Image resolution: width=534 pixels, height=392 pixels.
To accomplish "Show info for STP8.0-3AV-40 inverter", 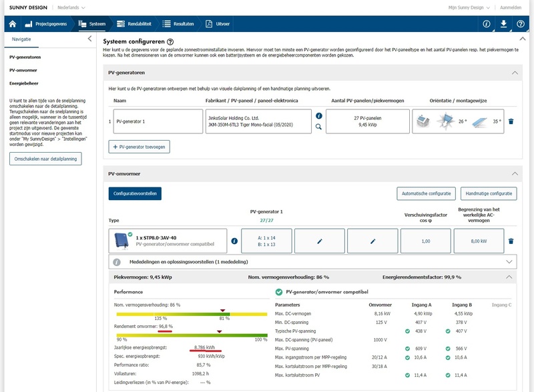I will coord(234,241).
